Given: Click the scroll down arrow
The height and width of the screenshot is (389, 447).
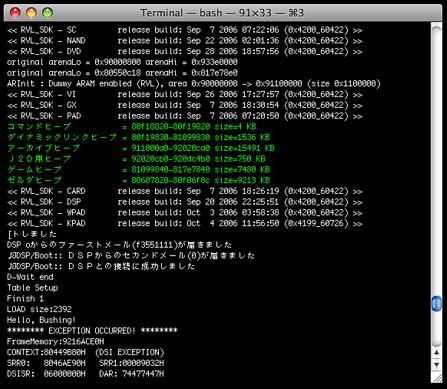Looking at the screenshot, I should pos(436,365).
